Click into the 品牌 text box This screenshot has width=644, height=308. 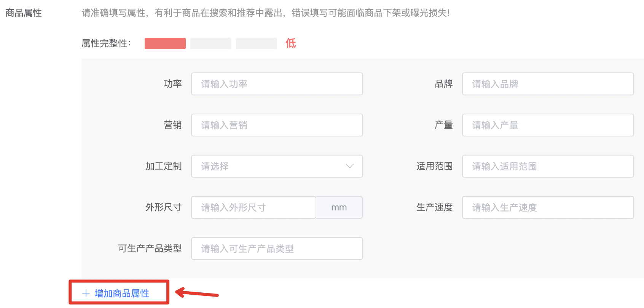point(547,84)
